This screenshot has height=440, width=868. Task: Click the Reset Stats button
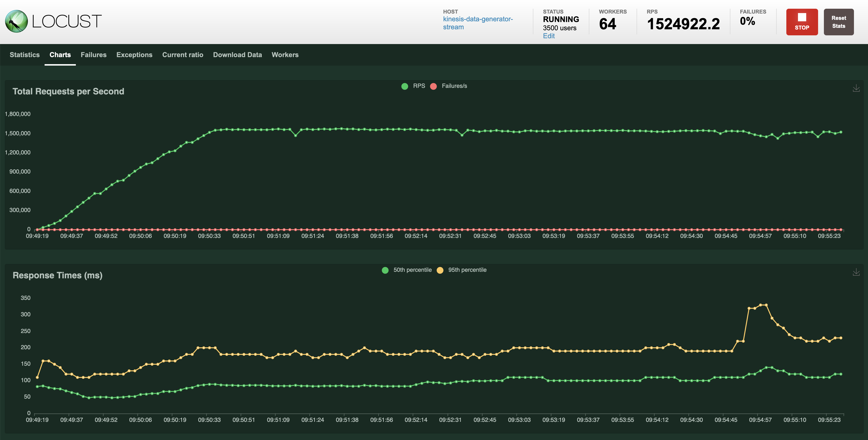coord(838,22)
